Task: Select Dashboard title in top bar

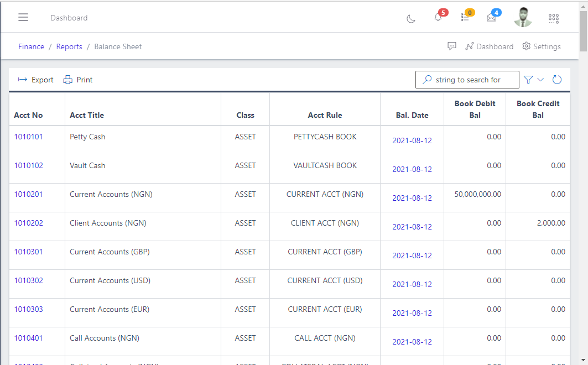Action: coord(69,18)
